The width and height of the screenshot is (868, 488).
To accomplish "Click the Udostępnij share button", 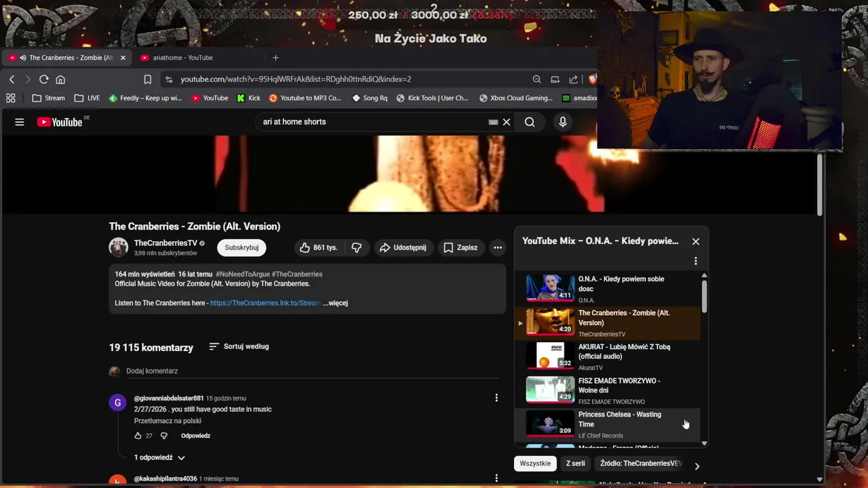I will [403, 248].
